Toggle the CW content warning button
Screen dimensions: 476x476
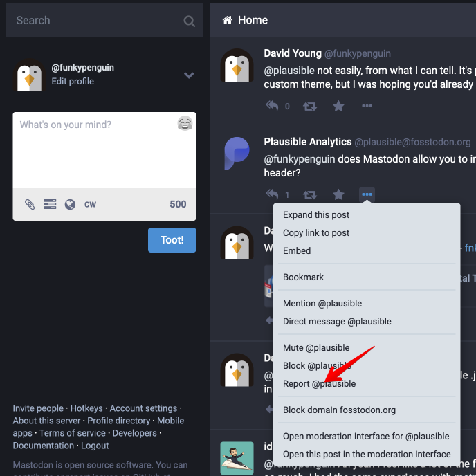coord(90,204)
